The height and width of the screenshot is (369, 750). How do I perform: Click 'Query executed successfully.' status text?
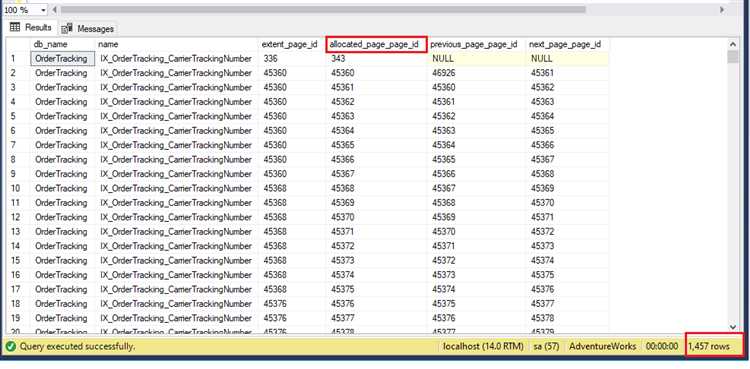click(x=77, y=346)
